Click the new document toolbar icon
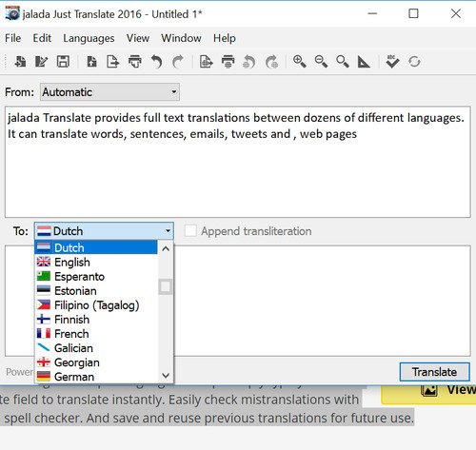Viewport: 476px width, 450px height. coord(20,62)
